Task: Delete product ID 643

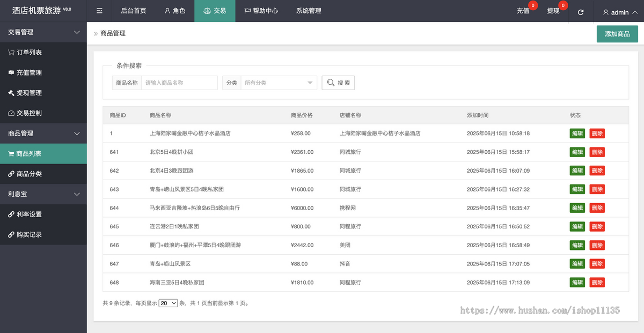Action: point(597,189)
